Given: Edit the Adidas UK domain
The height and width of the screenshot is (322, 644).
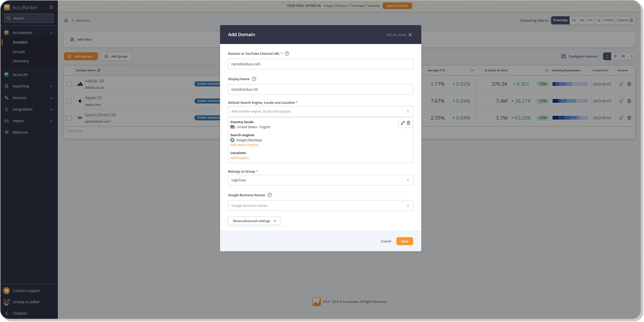Looking at the screenshot, I should tap(621, 84).
